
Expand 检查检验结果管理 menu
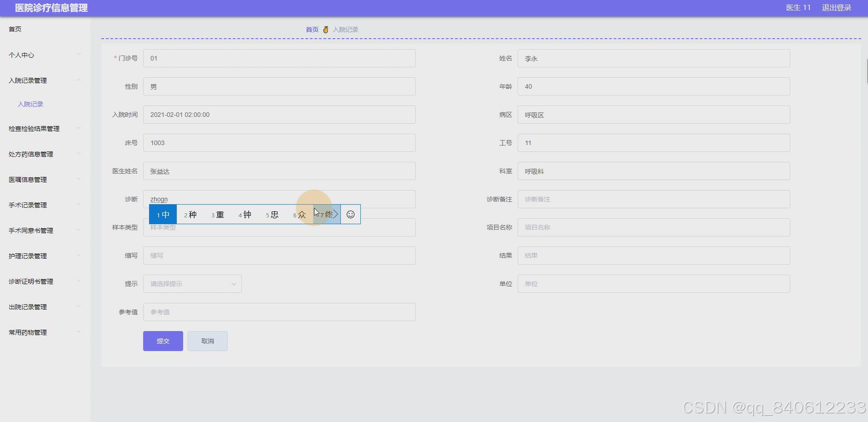[x=45, y=129]
